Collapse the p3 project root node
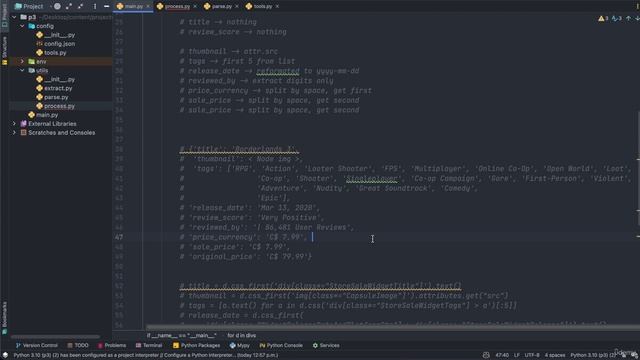The image size is (640, 360). [15, 17]
